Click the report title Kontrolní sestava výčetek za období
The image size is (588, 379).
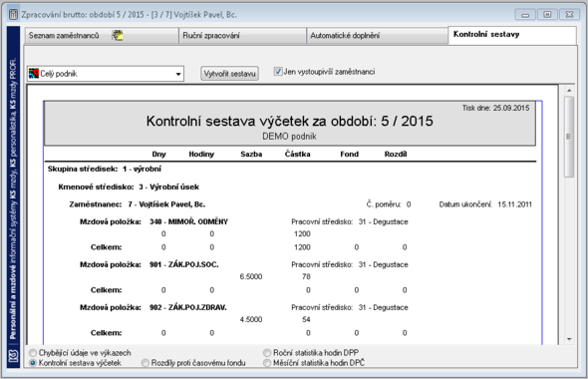click(289, 122)
